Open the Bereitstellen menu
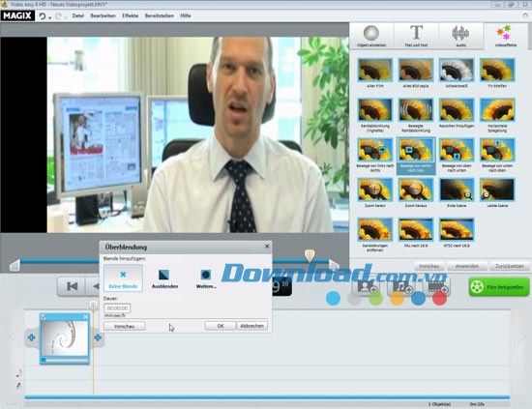532x409 pixels. click(160, 15)
